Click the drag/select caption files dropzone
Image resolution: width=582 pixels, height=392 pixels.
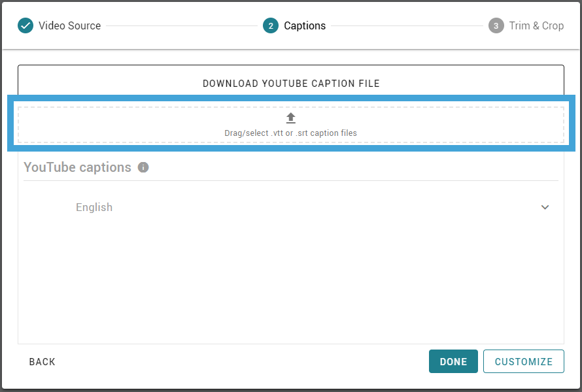(x=291, y=125)
